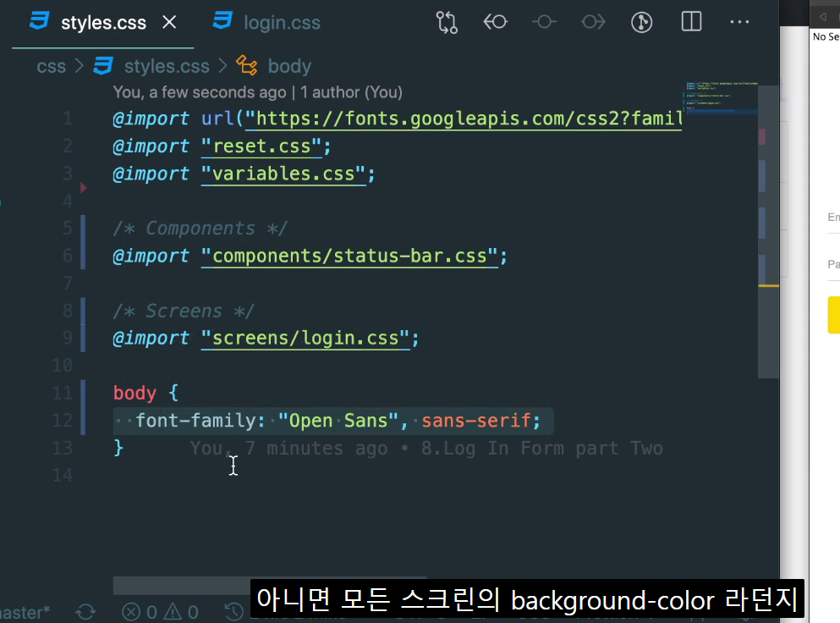
Task: Click the synchronize changes icon in status bar
Action: [85, 612]
